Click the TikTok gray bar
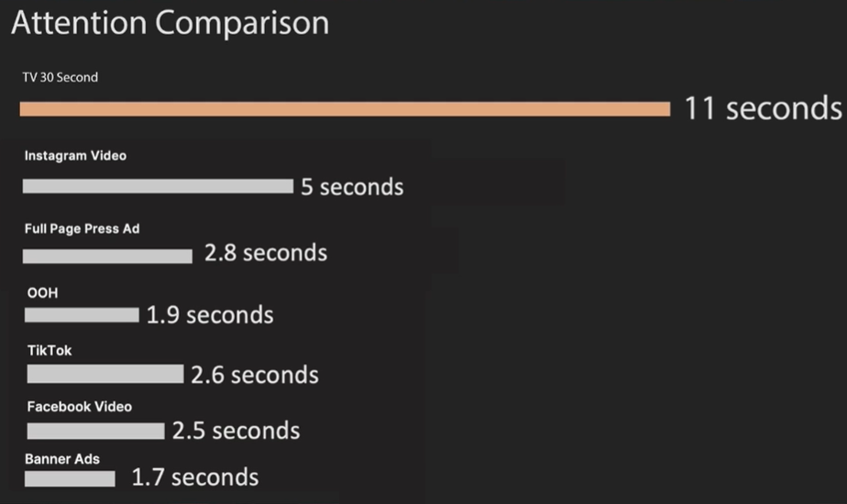This screenshot has width=847, height=504. [x=105, y=374]
